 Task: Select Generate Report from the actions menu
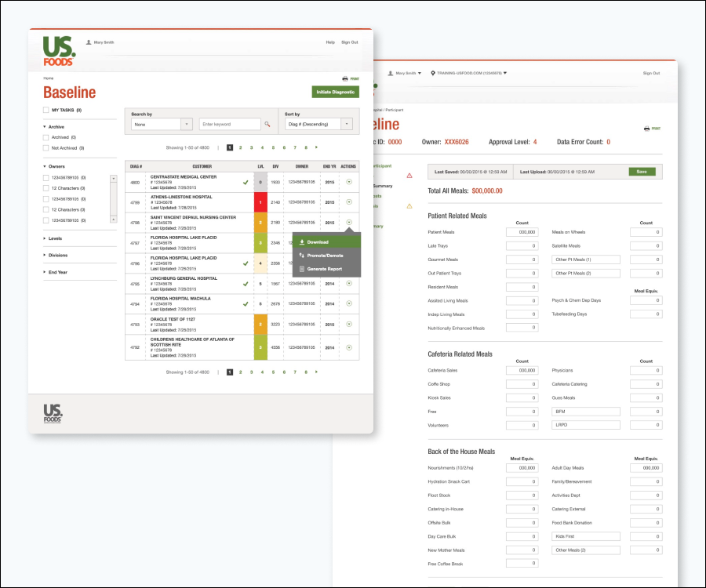coord(327,269)
